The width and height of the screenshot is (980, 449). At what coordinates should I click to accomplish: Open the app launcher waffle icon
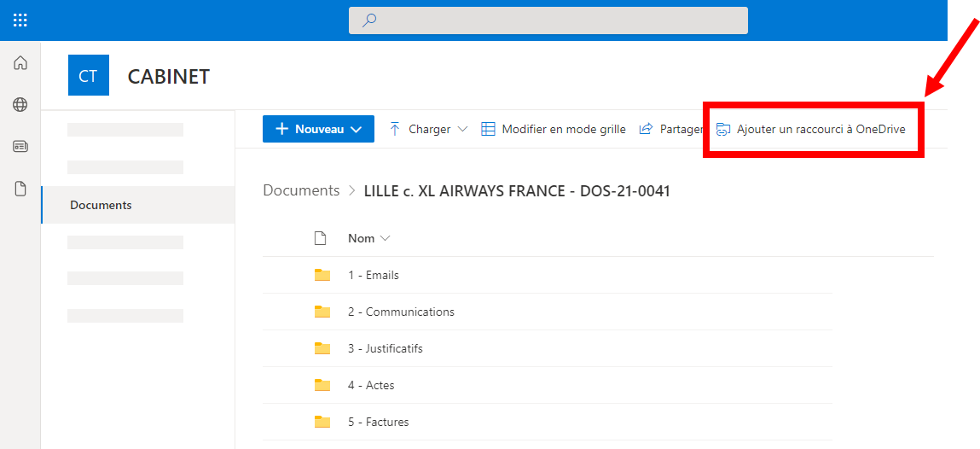click(x=20, y=20)
